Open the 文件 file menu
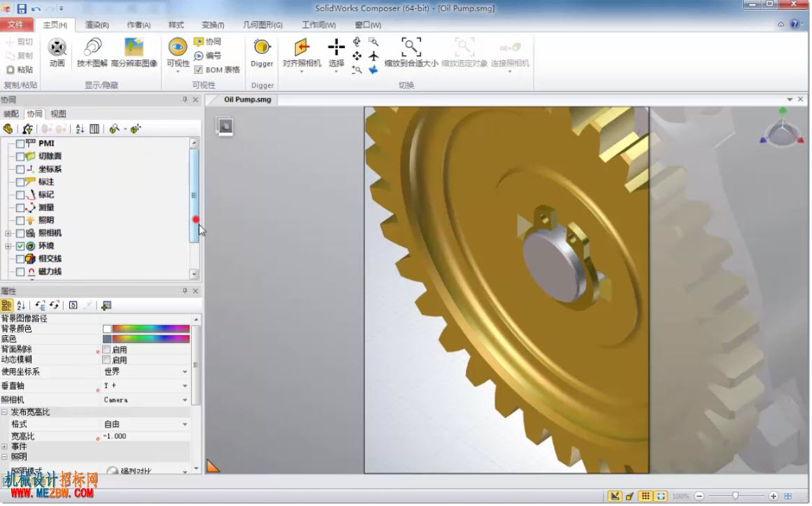Viewport: 812px width, 506px height. pyautogui.click(x=16, y=24)
